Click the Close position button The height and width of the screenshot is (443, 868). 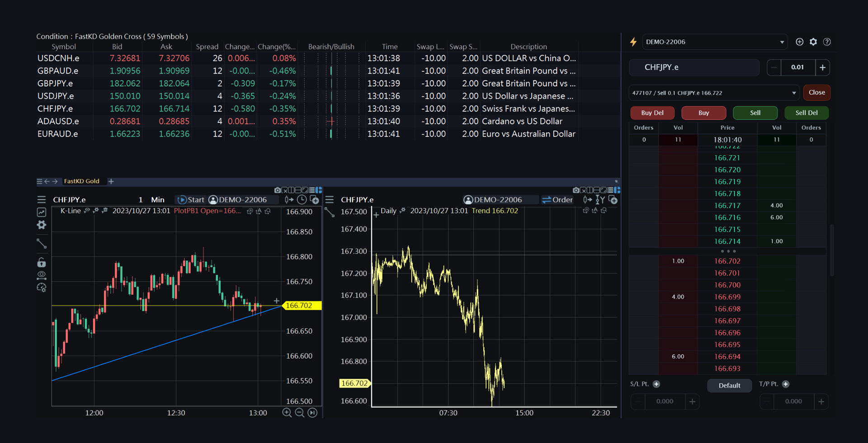click(x=816, y=92)
